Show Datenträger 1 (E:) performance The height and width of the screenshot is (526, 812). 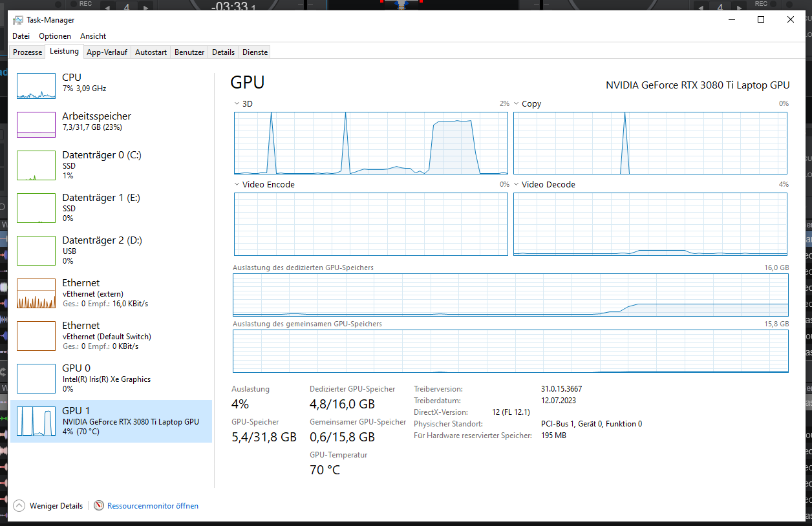pyautogui.click(x=111, y=208)
